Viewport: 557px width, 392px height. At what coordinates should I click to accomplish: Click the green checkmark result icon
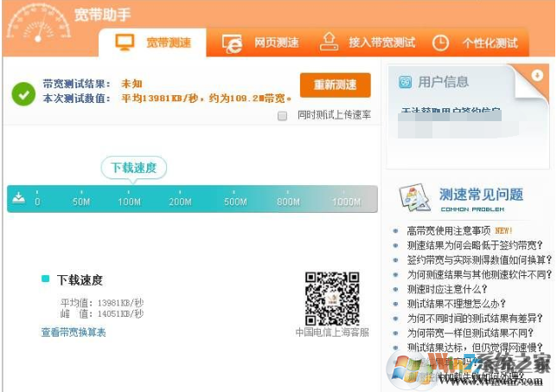coord(23,94)
